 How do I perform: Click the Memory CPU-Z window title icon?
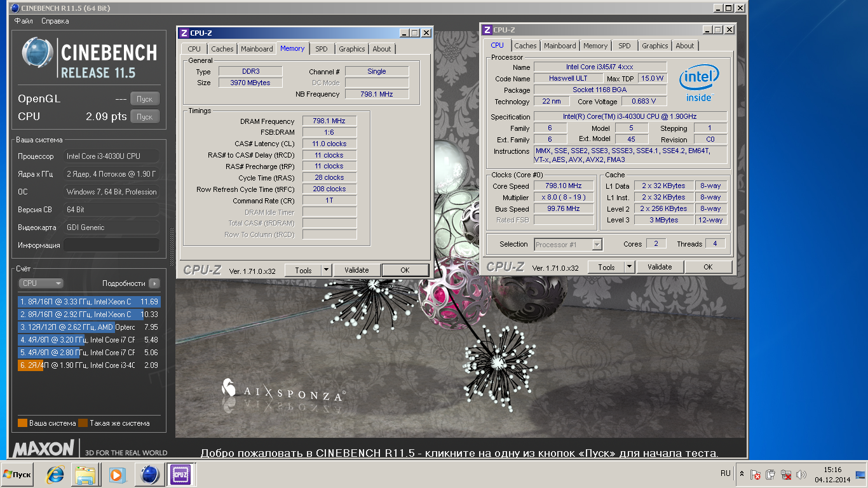tap(184, 33)
